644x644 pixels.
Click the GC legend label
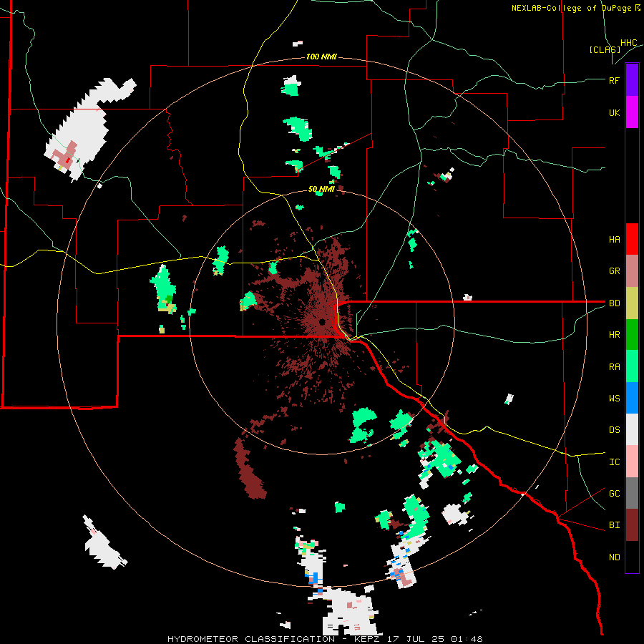tap(615, 494)
